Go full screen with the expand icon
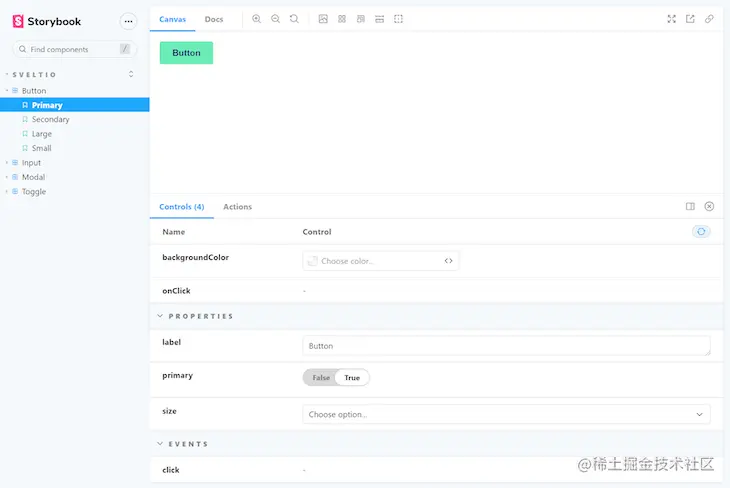The image size is (730, 488). [671, 19]
